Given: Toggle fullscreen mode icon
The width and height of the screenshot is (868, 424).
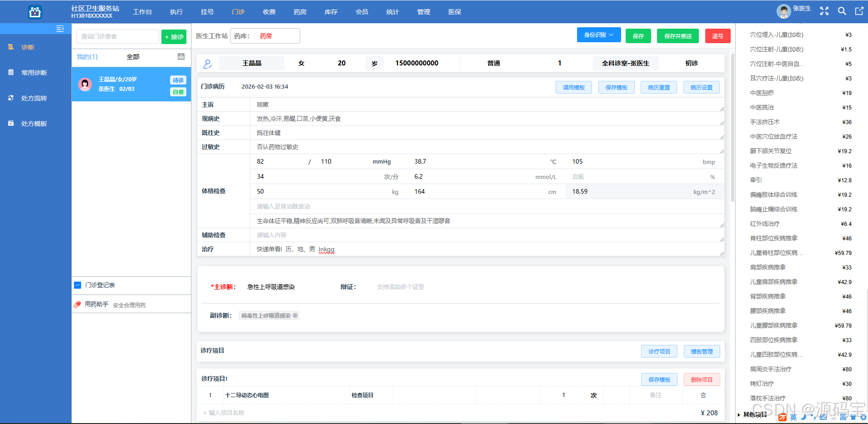Looking at the screenshot, I should pos(824,11).
